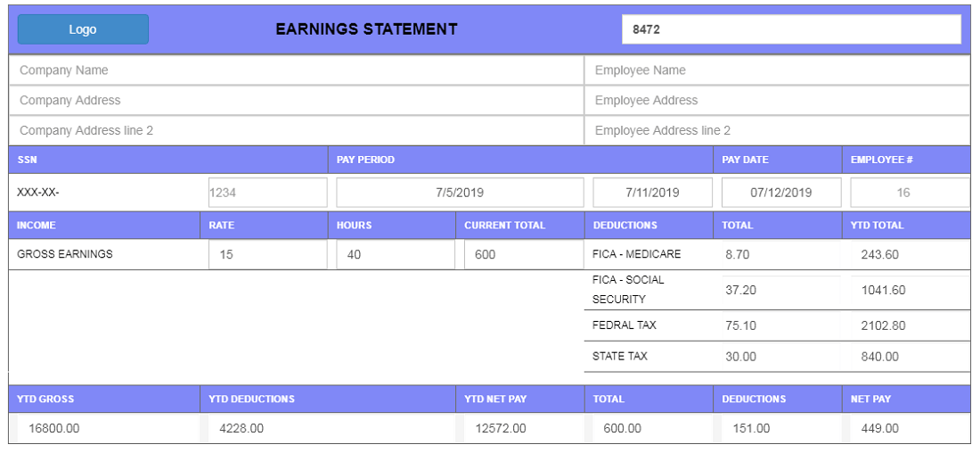Click the YTD Gross value 16800.00
980x453 pixels.
click(x=105, y=428)
